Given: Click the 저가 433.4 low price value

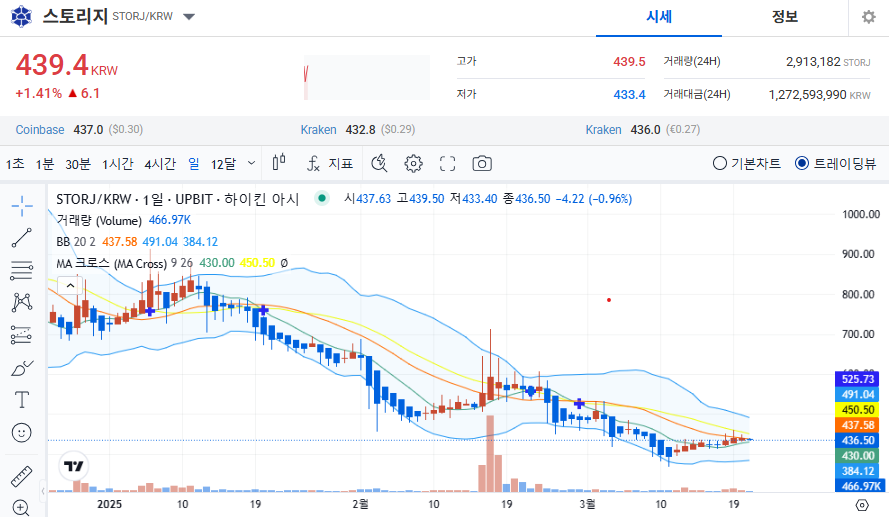Looking at the screenshot, I should 629,95.
